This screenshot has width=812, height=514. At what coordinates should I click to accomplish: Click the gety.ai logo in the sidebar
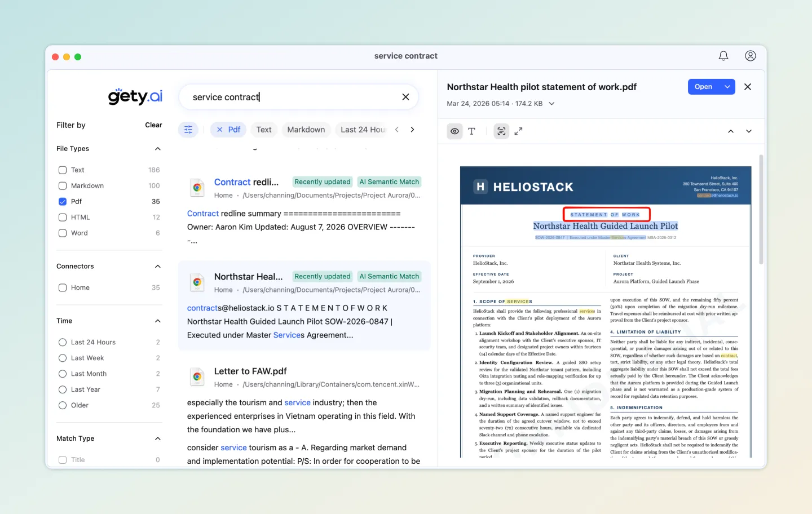(135, 96)
